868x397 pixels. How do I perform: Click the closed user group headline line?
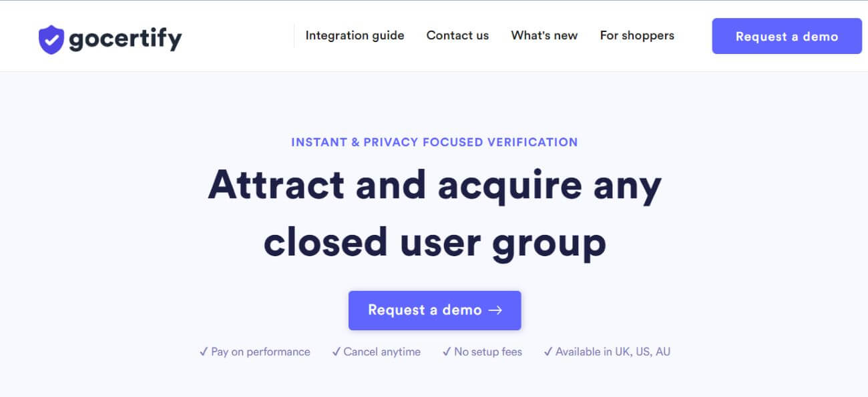click(x=435, y=242)
